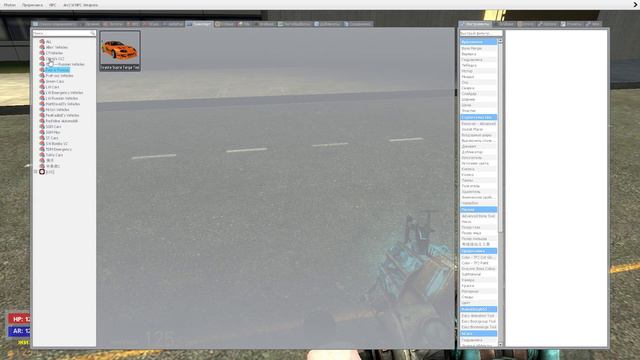
Task: Click the icon next to LW Emergency Vehicles
Action: click(42, 93)
